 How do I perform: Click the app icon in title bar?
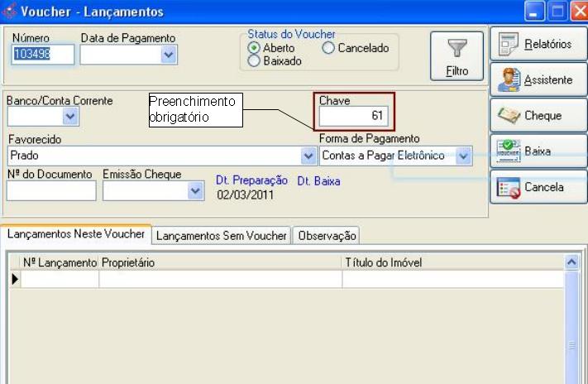click(10, 12)
